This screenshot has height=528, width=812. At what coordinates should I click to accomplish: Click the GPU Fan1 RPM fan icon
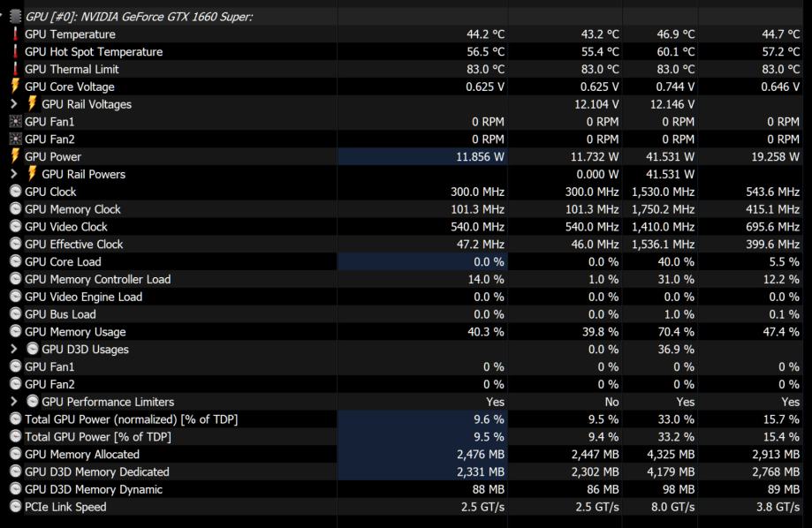pyautogui.click(x=15, y=122)
